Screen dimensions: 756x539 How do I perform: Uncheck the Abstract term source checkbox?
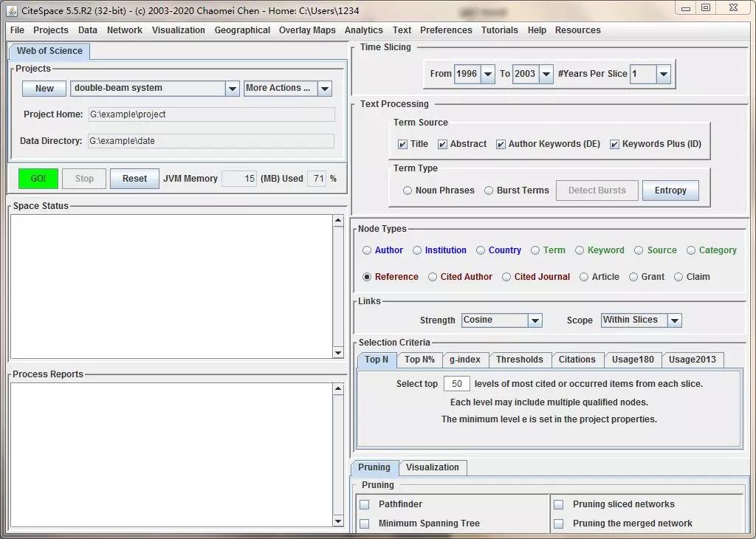442,144
